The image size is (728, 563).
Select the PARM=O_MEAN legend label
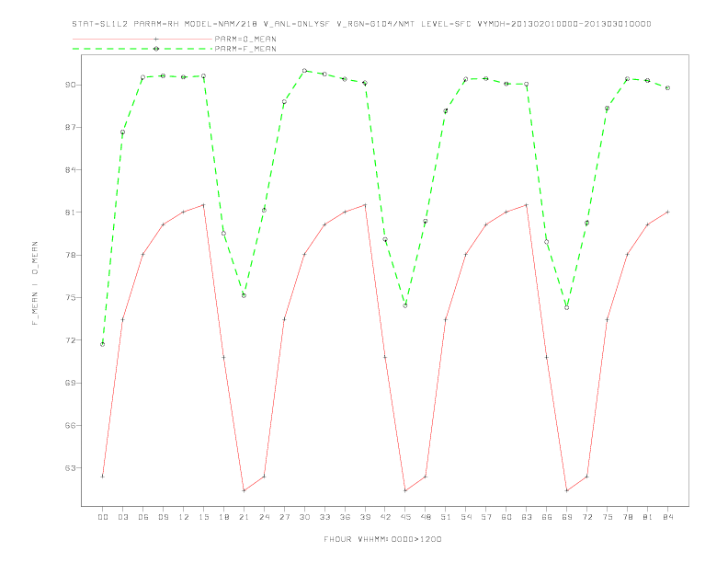click(245, 39)
